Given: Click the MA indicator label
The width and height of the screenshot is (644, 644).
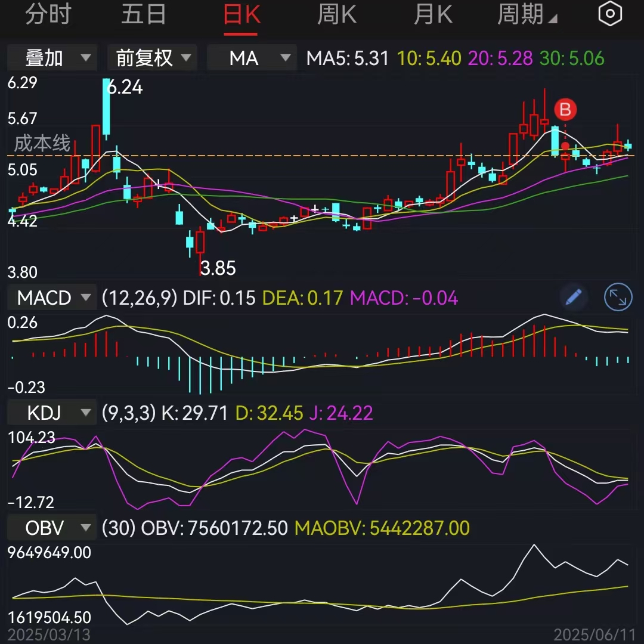Looking at the screenshot, I should point(243,58).
